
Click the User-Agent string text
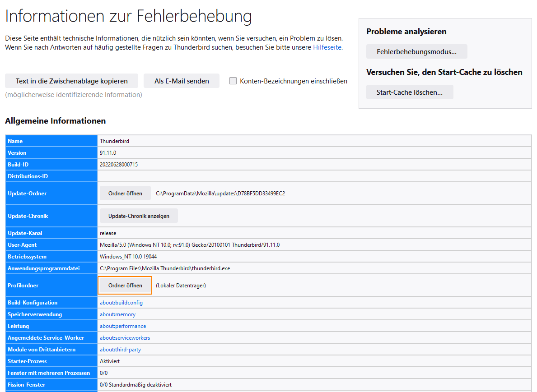click(190, 245)
